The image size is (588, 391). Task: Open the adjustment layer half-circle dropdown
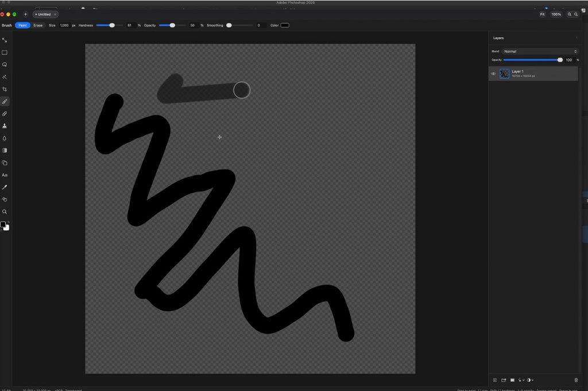coord(530,380)
